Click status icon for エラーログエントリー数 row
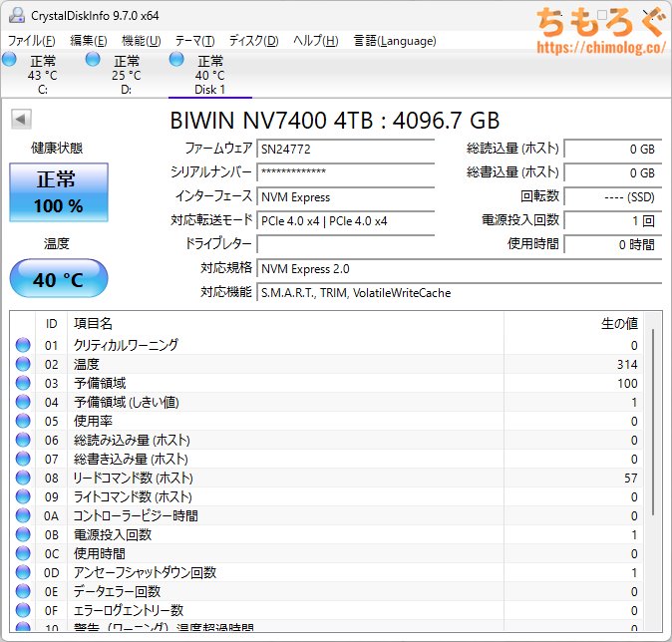Viewport: 672px width, 642px height. (23, 610)
